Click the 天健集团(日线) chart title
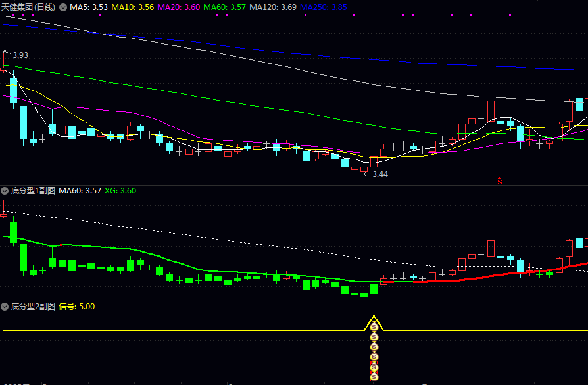 (28, 7)
